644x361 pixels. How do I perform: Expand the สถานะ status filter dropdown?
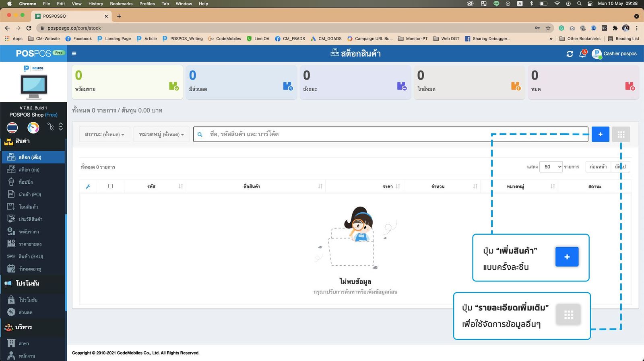click(104, 134)
